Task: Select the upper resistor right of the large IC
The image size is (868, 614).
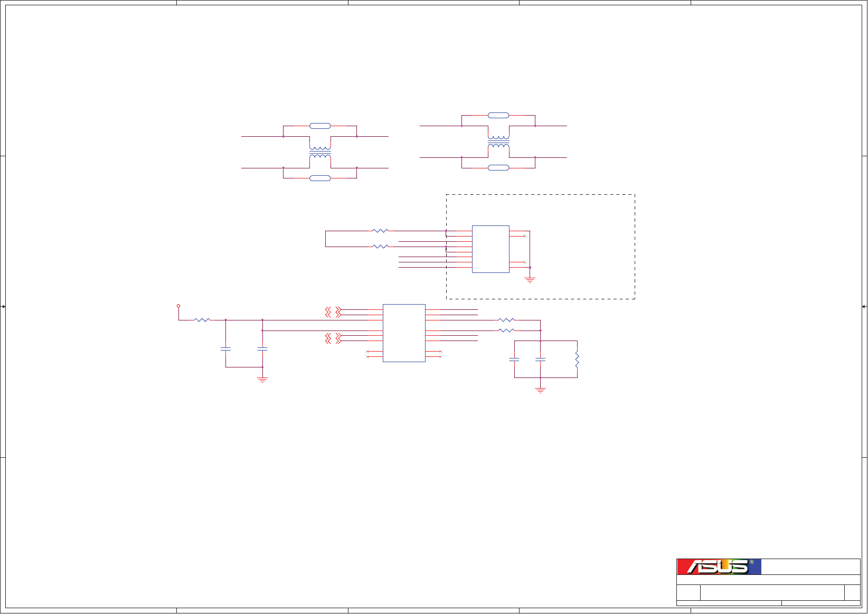Action: tap(506, 320)
